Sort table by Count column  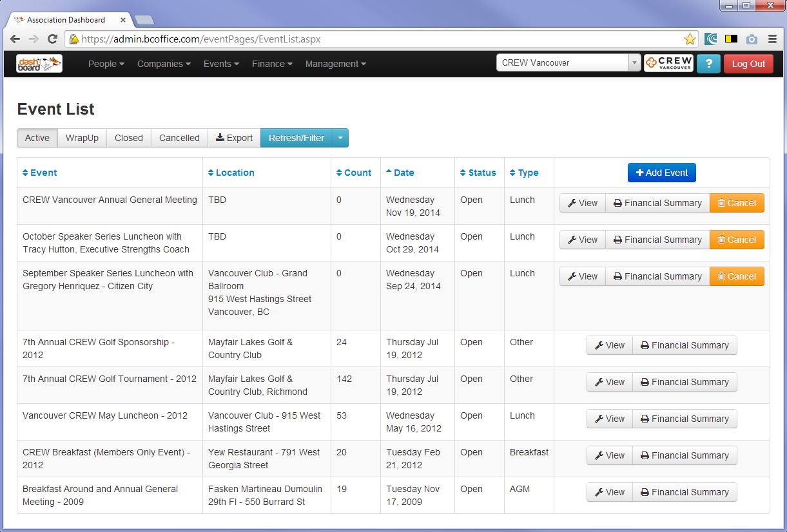(x=354, y=173)
